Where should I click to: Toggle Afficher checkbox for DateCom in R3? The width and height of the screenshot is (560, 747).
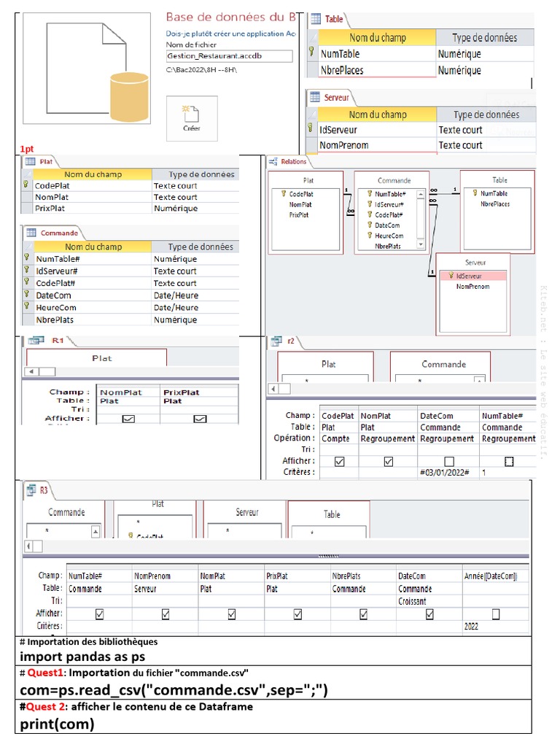pos(429,614)
